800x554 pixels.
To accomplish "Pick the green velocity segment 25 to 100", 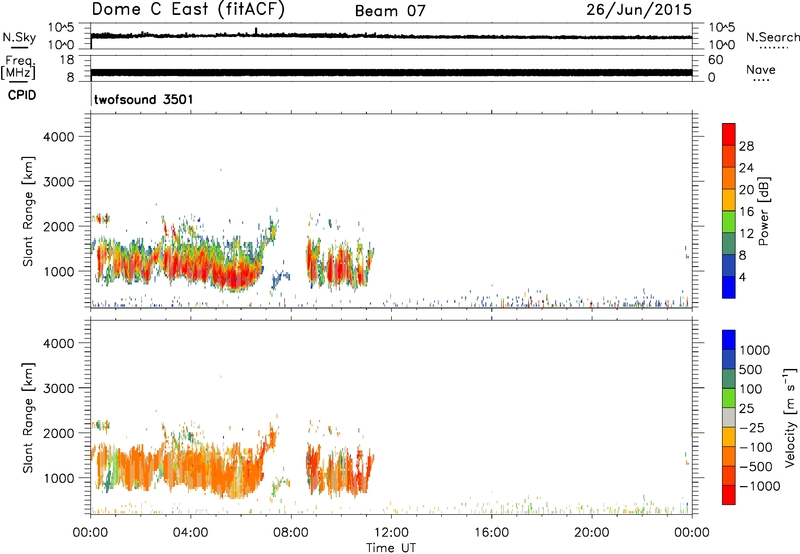I will click(729, 398).
